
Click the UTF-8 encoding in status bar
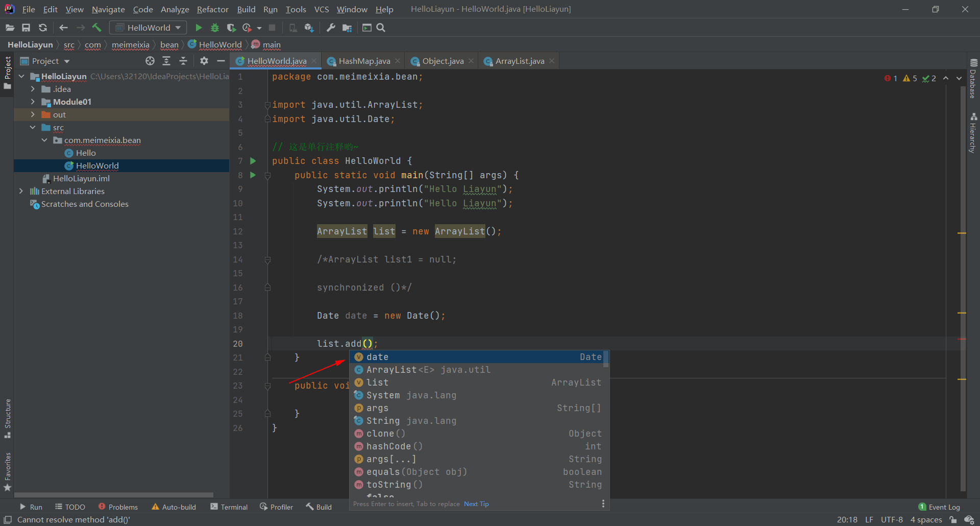point(892,520)
